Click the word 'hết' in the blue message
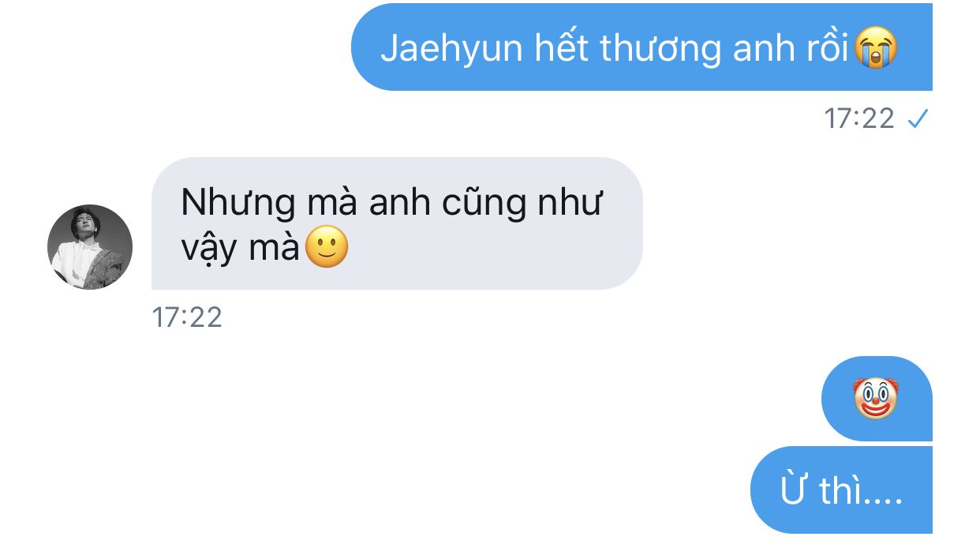Viewport: 980px width, 544px height. point(562,49)
